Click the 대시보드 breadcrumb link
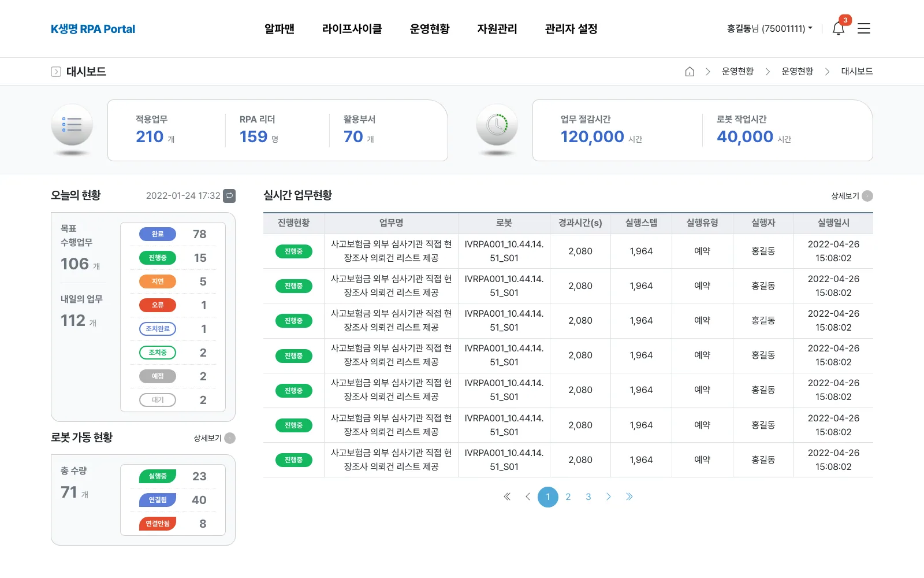Image resolution: width=924 pixels, height=578 pixels. coord(857,71)
